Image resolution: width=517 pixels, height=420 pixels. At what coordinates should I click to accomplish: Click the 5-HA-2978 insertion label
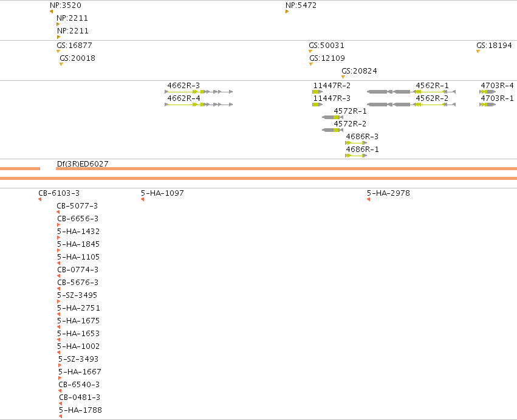(388, 193)
